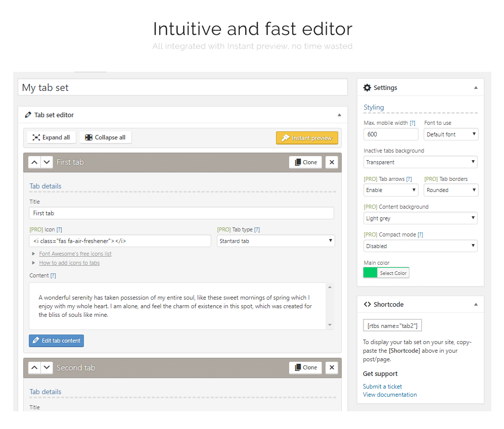Click the shortcode text field

tap(392, 325)
